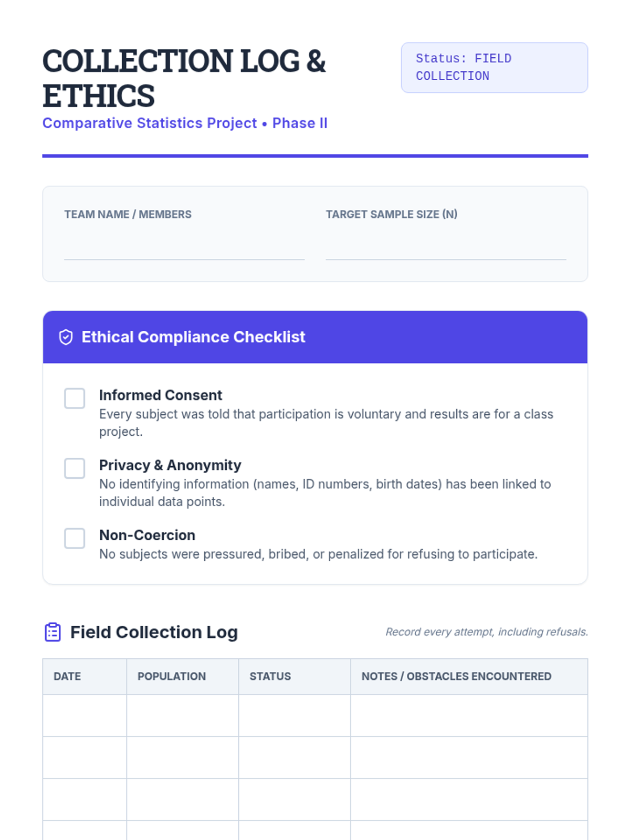Click the first row Population cell
Screen dimensions: 630x840
tap(182, 716)
